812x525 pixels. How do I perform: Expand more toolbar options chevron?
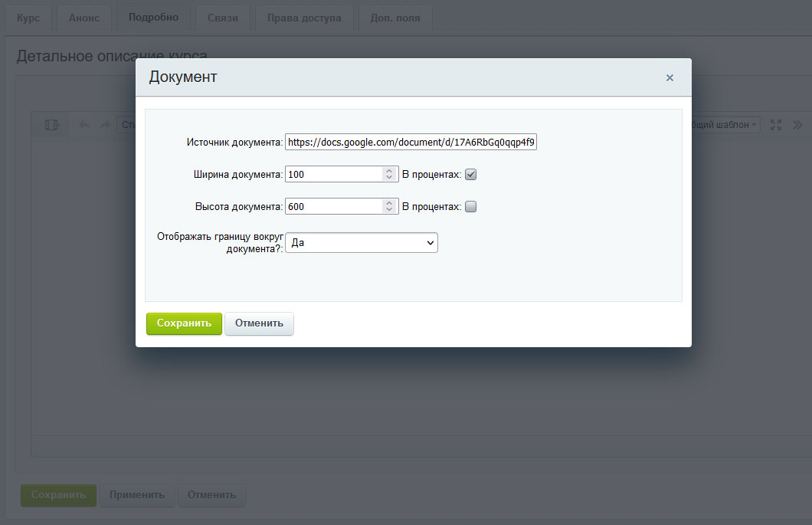797,125
